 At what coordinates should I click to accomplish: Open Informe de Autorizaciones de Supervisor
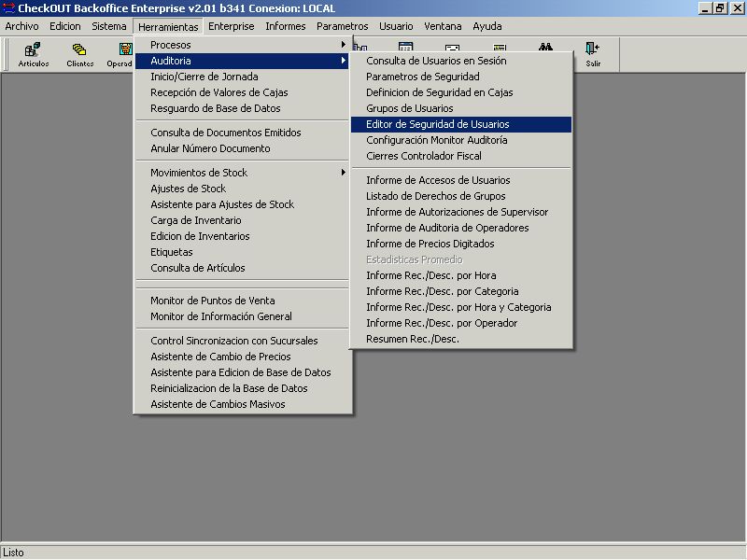click(461, 212)
